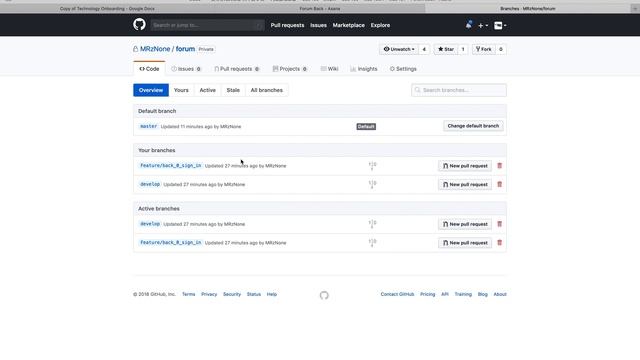Select the Branches MRzNone/forum browser tab

527,9
